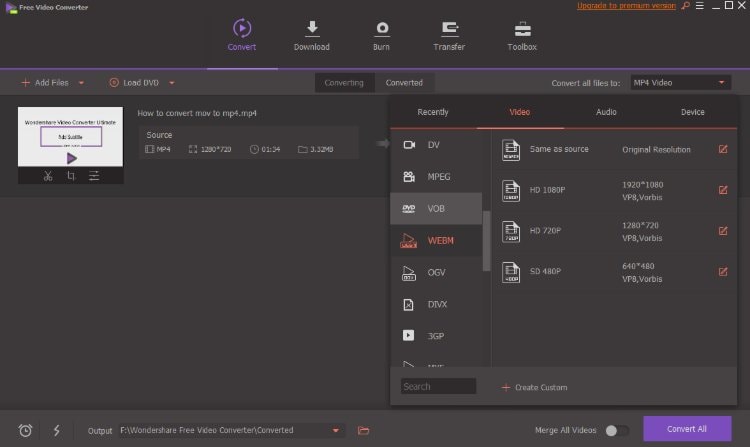
Task: Open the Burn section
Action: click(x=381, y=35)
